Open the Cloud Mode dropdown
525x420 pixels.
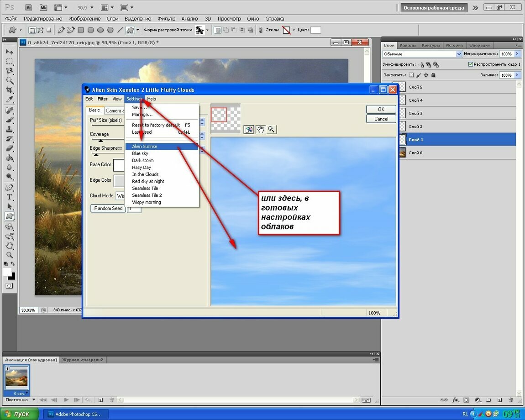tap(120, 196)
